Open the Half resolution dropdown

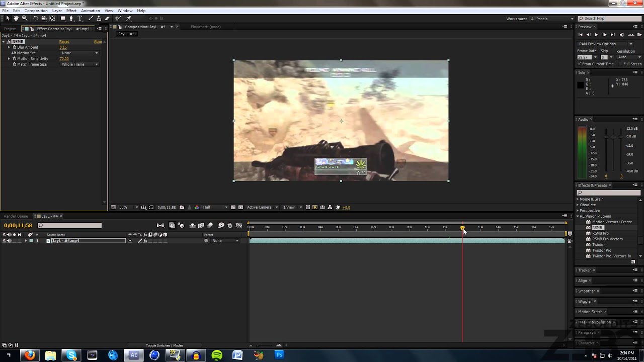tap(215, 207)
